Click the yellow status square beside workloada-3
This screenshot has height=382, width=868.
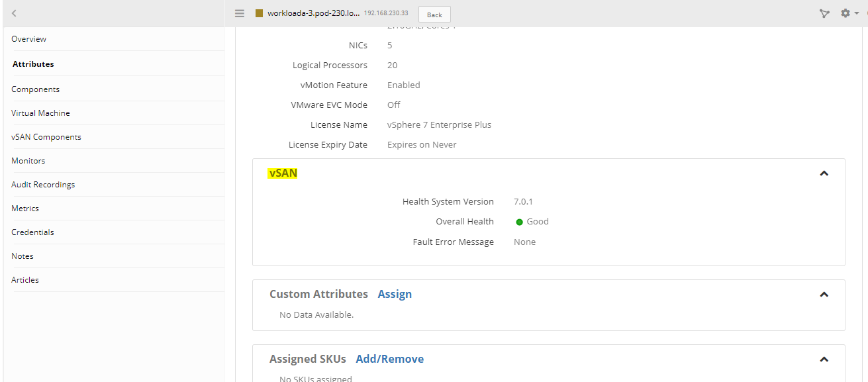tap(259, 13)
